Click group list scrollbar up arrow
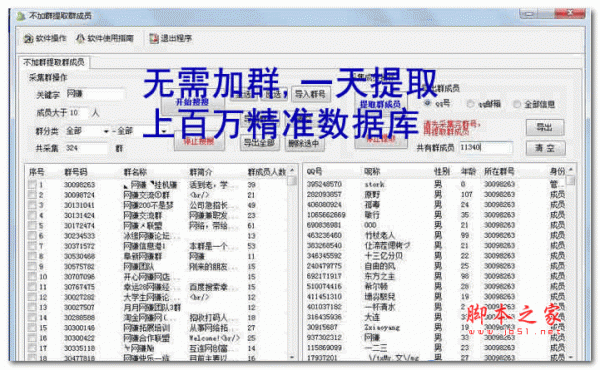Viewport: 600px width, 370px height. (x=292, y=170)
